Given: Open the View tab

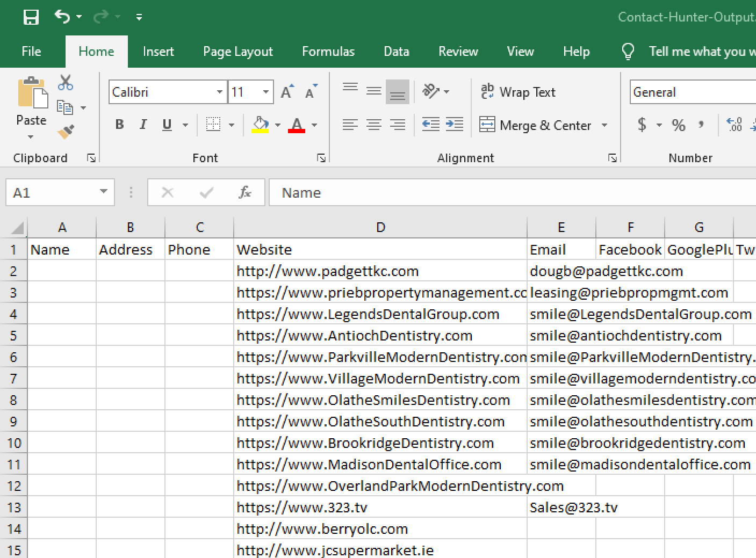Looking at the screenshot, I should (521, 52).
